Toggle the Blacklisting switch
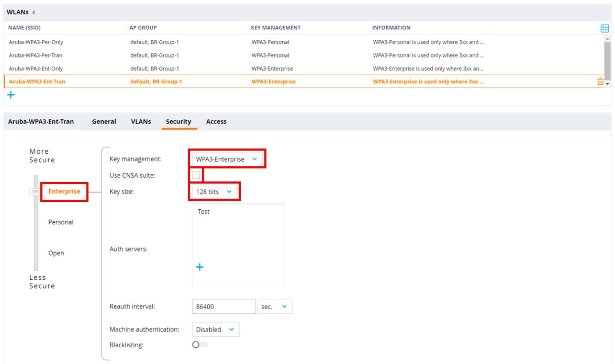This screenshot has height=364, width=615. (199, 345)
